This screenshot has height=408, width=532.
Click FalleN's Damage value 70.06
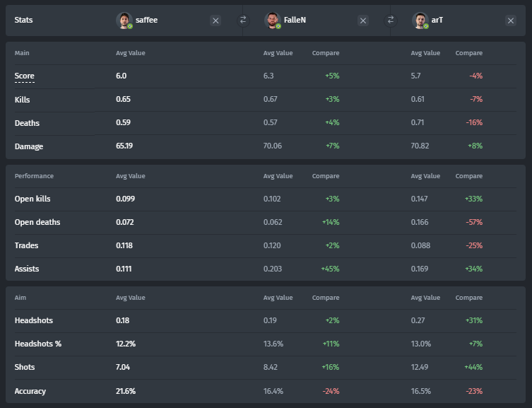tap(273, 146)
